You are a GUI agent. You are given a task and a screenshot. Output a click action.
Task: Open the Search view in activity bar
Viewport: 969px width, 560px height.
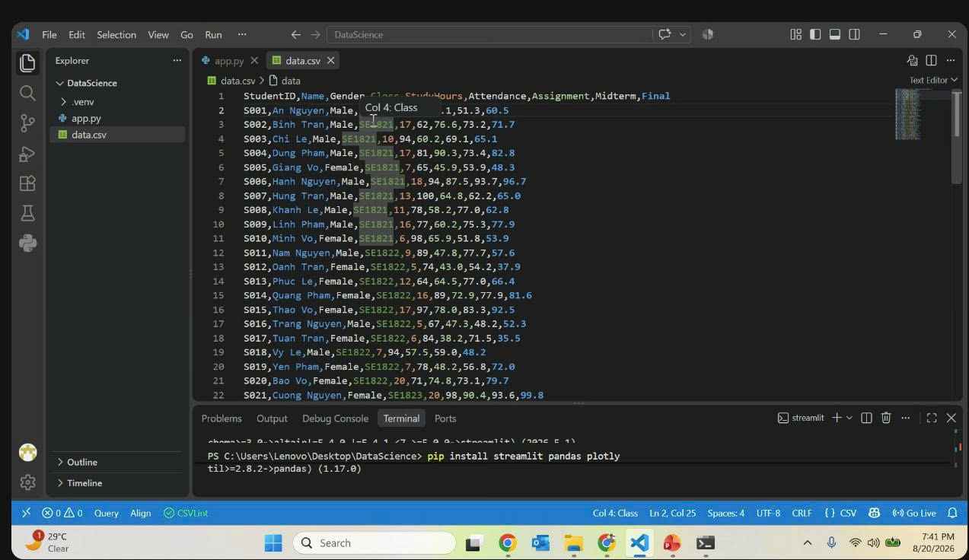pyautogui.click(x=27, y=93)
